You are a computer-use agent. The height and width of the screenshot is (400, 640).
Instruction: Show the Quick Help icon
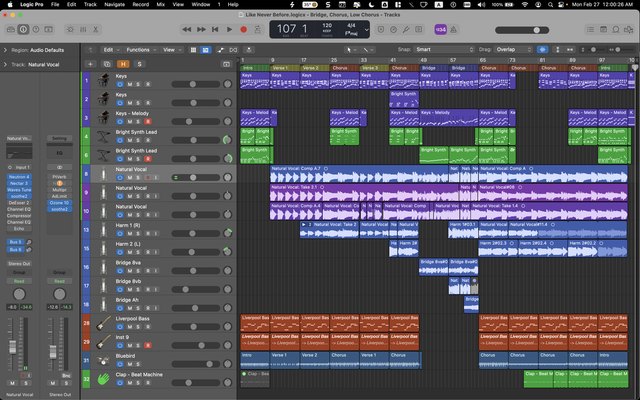[x=36, y=29]
